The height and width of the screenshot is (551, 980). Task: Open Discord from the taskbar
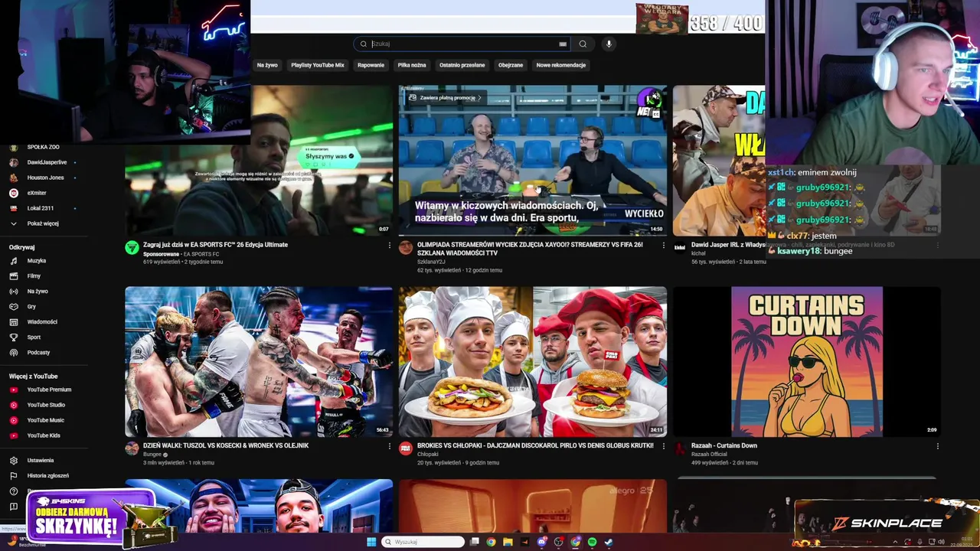pos(541,542)
